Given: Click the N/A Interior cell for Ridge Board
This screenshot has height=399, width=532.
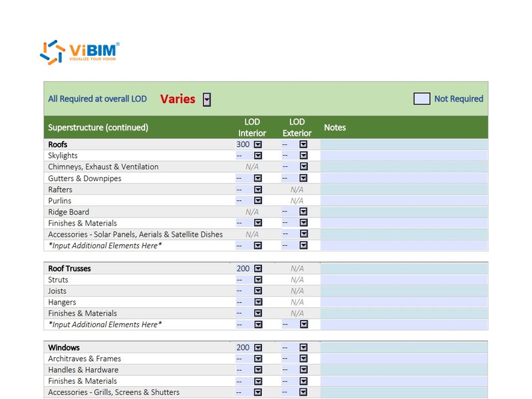Looking at the screenshot, I should click(252, 212).
